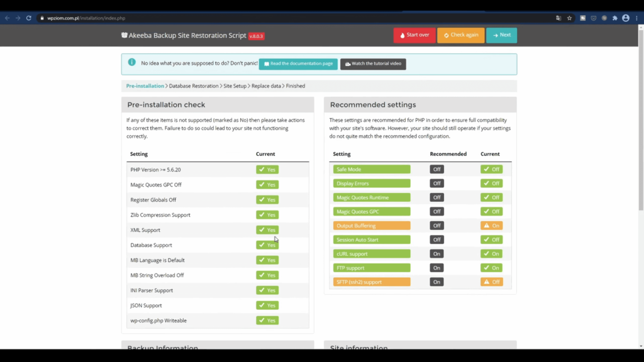Select the Pre-installation breadcrumb step

[145, 86]
